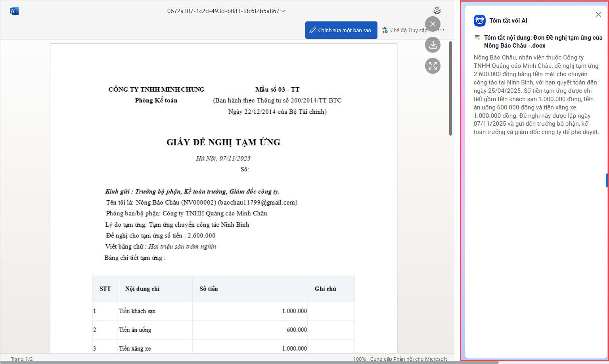This screenshot has width=609, height=364.
Task: Open the Chế độ Truy cập option
Action: [405, 30]
